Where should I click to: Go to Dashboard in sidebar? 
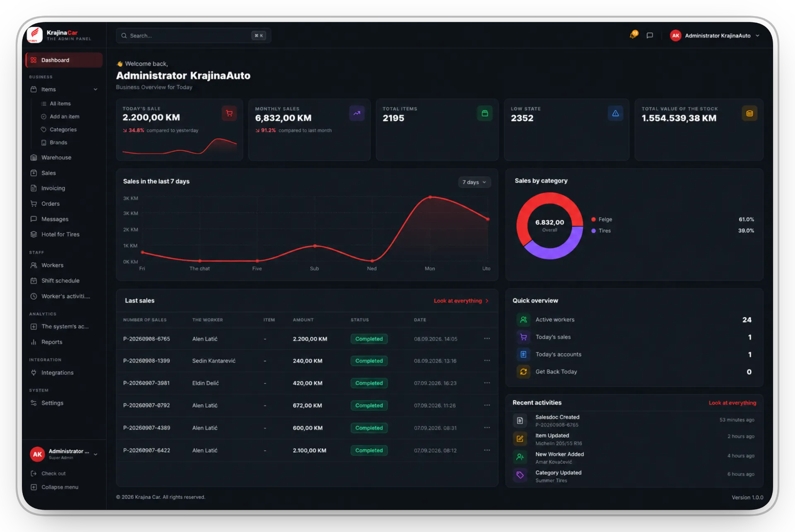64,60
